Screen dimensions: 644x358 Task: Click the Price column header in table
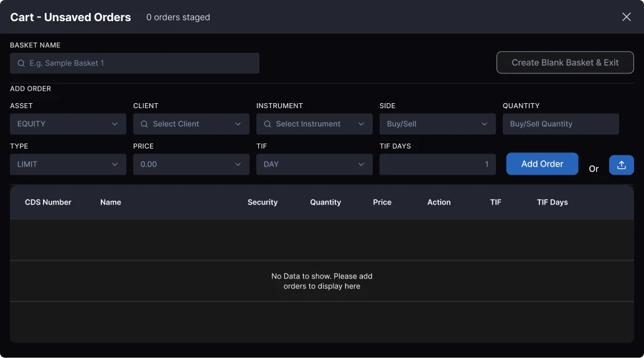[382, 202]
